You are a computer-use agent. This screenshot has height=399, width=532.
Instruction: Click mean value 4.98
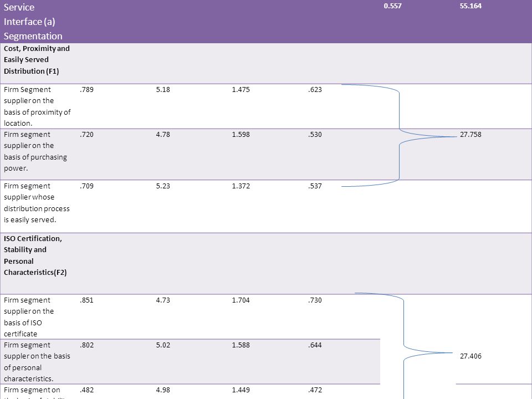point(163,390)
